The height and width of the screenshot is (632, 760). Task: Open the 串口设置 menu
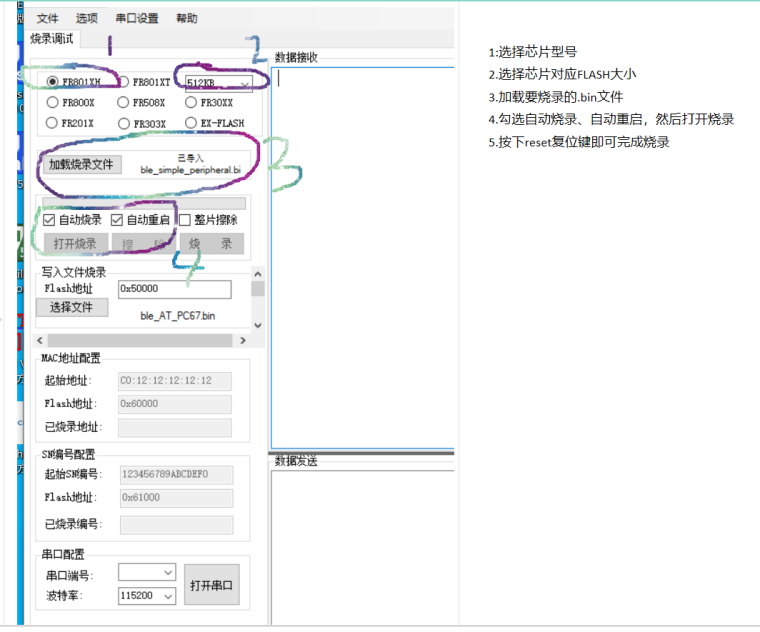pos(137,18)
